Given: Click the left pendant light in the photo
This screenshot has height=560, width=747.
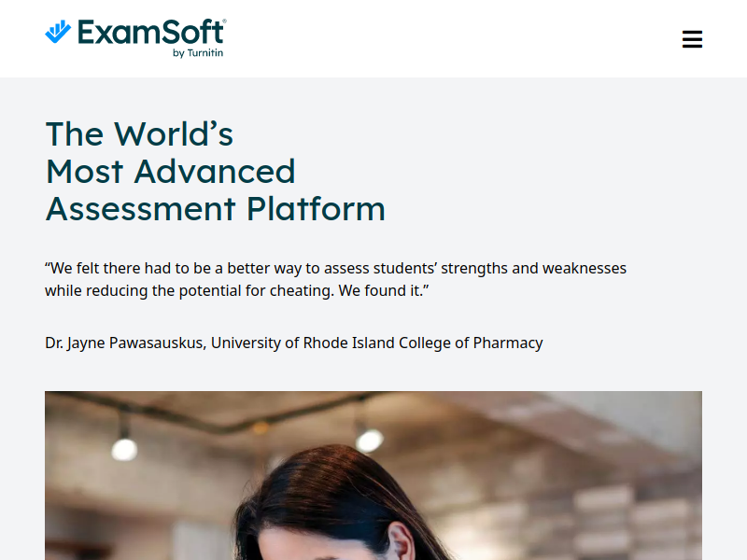Looking at the screenshot, I should pyautogui.click(x=124, y=449).
